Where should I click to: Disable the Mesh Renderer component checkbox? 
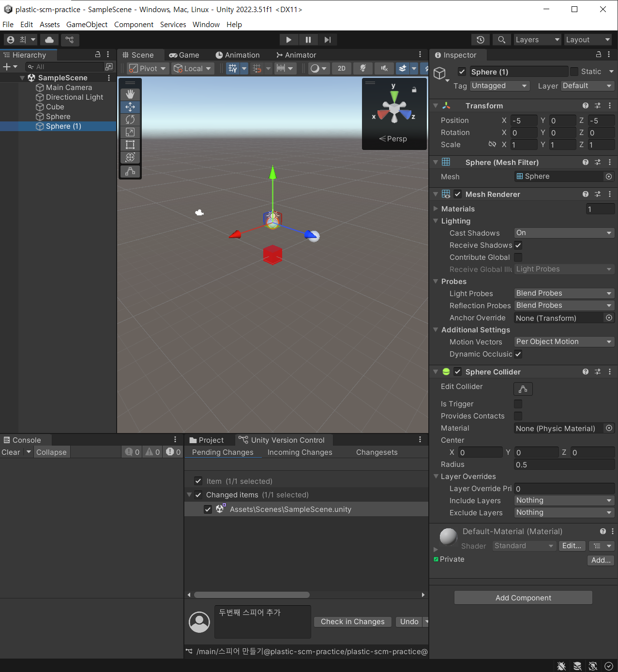point(458,194)
